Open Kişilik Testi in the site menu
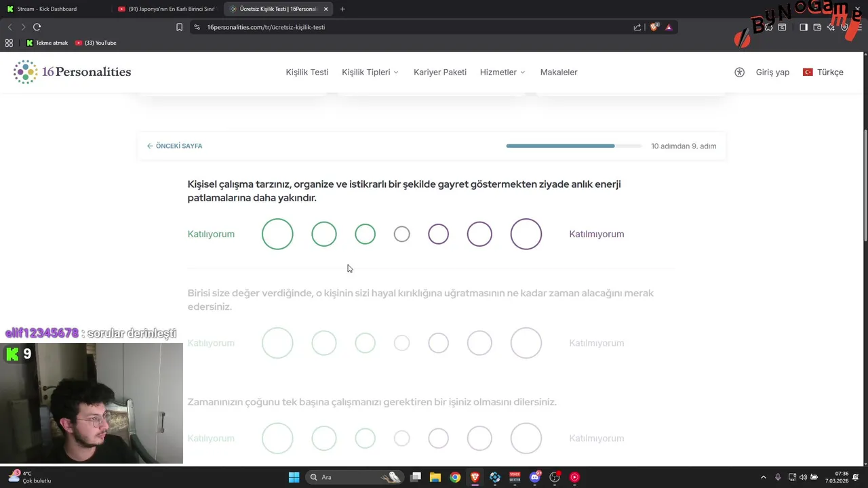The width and height of the screenshot is (868, 488). (307, 72)
